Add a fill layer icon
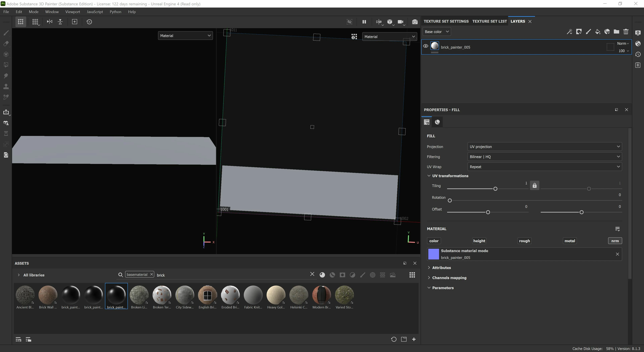Screen dimensions: 644x352 click(x=598, y=32)
